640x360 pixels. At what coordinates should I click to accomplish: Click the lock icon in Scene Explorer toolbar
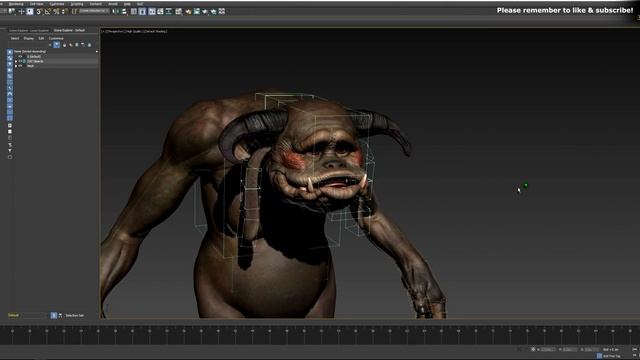click(x=64, y=45)
